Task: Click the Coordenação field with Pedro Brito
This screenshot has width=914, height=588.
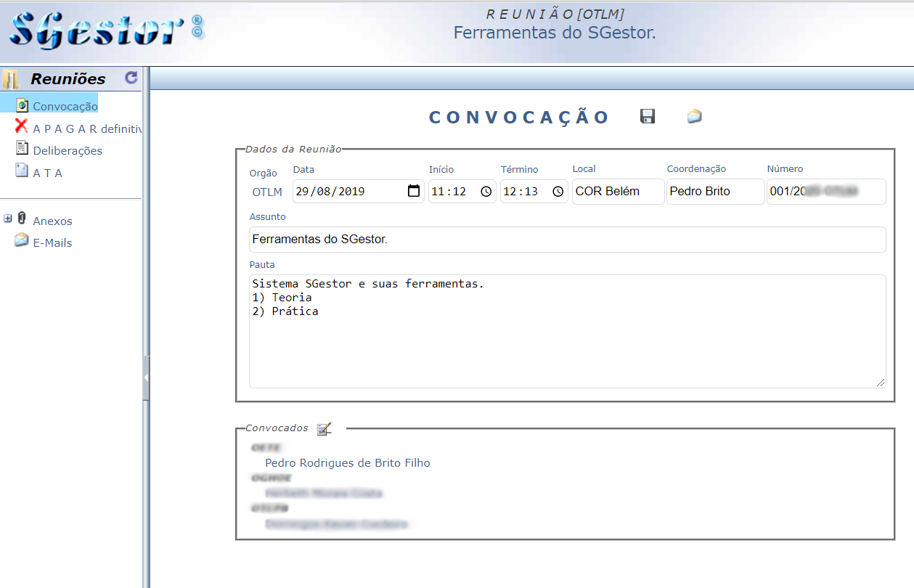Action: [715, 192]
